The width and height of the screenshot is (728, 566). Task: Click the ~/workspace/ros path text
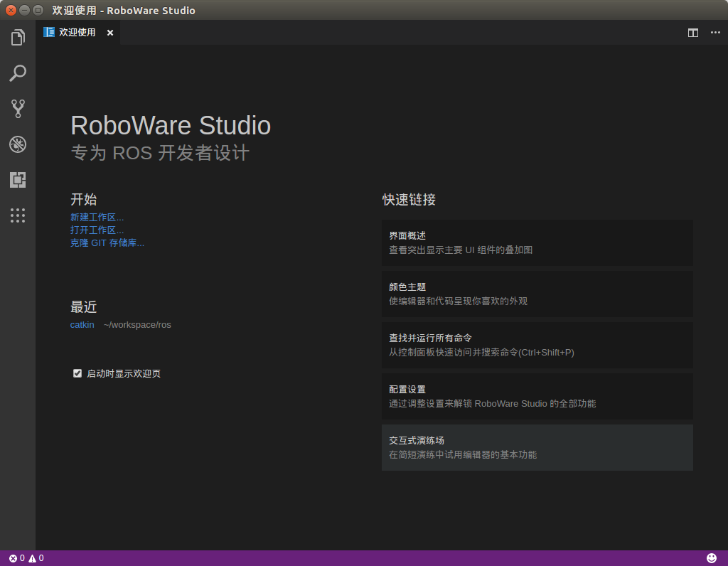point(137,324)
